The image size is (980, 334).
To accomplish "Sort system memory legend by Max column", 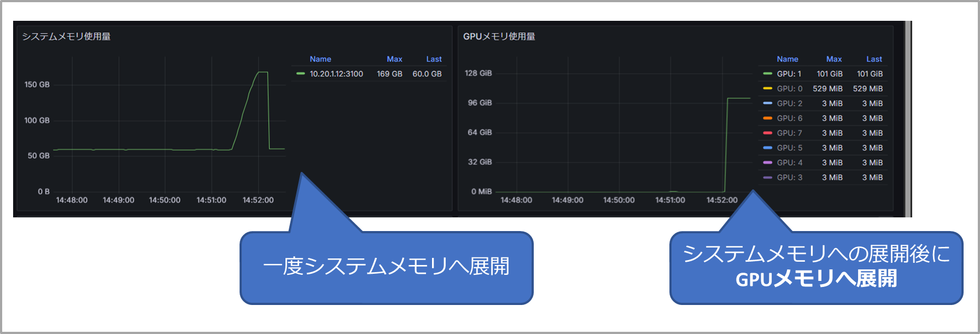I will click(x=394, y=59).
